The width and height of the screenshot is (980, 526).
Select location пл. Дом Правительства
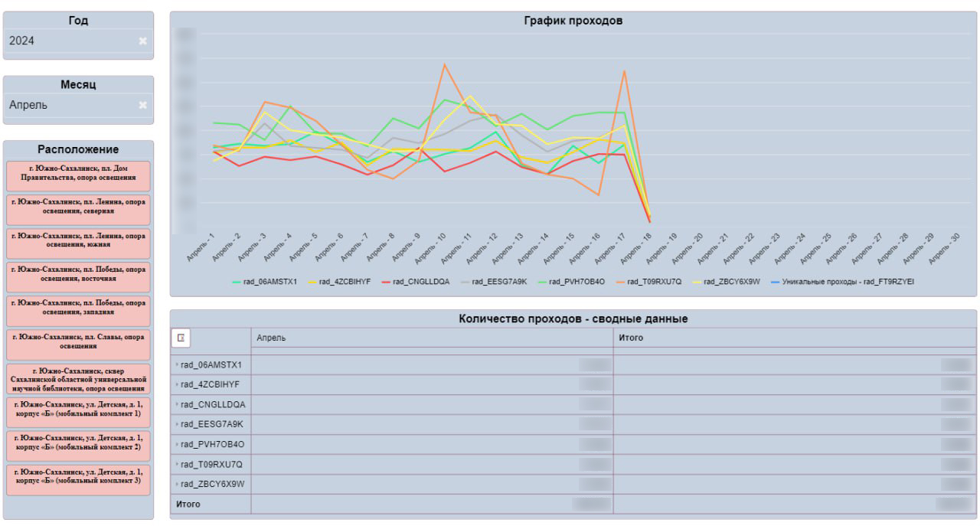click(78, 176)
